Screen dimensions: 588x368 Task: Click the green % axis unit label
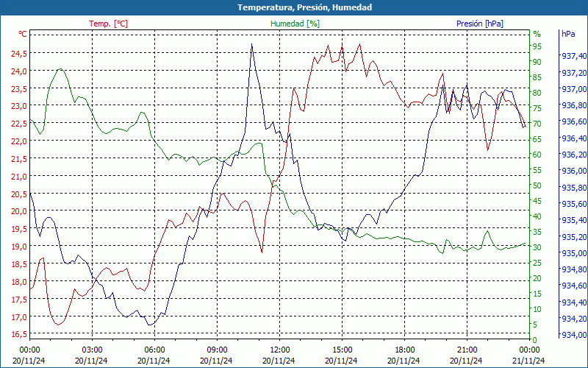coord(537,34)
